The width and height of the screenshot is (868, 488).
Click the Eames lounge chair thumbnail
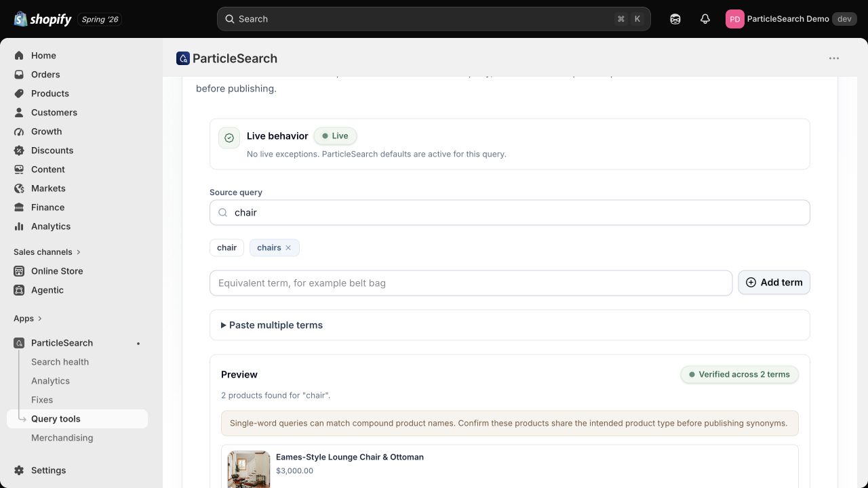point(249,470)
